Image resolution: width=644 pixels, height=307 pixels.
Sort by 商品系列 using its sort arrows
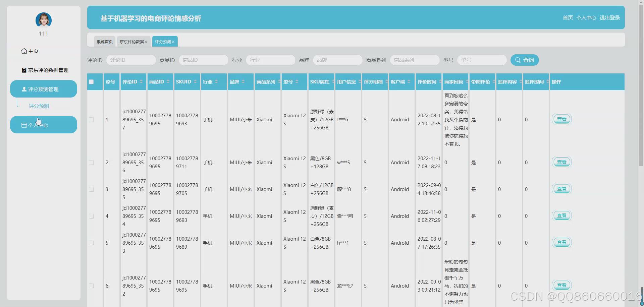point(279,82)
